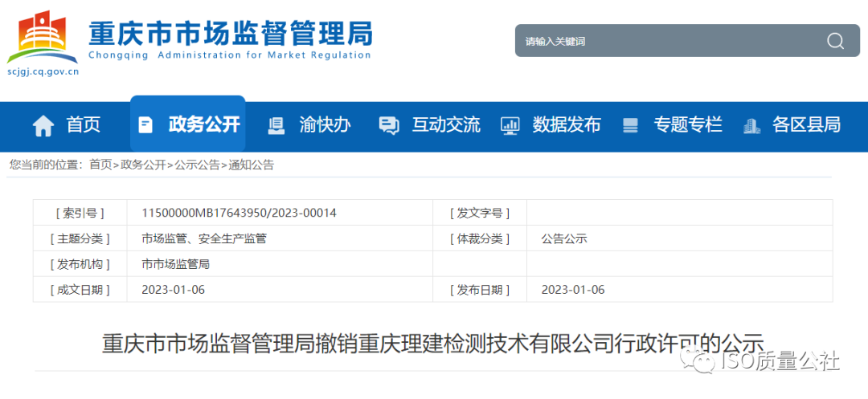Click the [ 发文字号 ] label cell
This screenshot has height=399, width=868.
[x=480, y=213]
